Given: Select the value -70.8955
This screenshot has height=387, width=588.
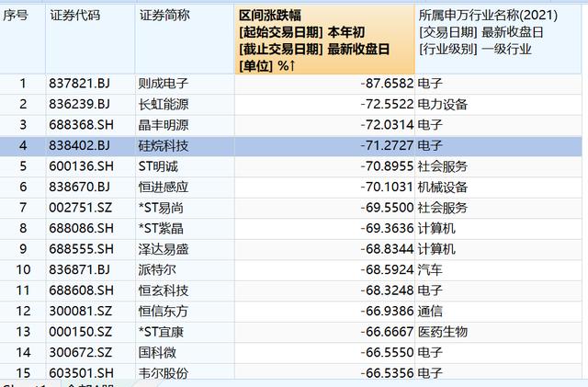Looking at the screenshot, I should pos(387,165).
